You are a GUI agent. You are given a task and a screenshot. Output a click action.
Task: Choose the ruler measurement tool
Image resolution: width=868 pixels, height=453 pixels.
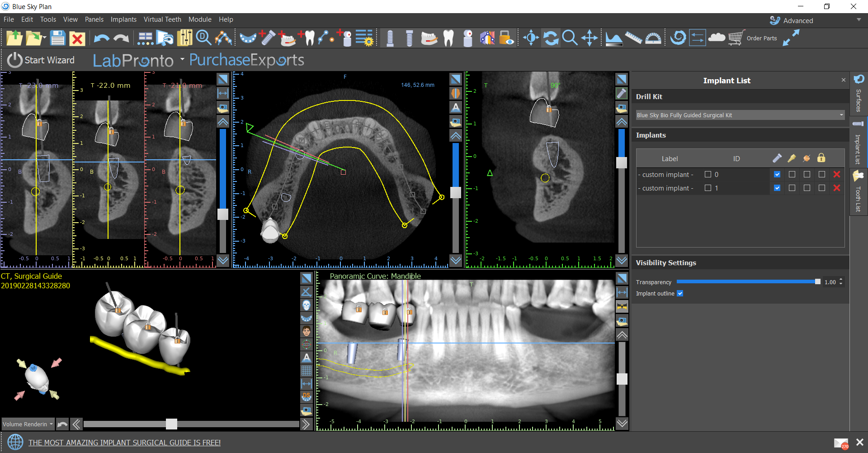633,38
